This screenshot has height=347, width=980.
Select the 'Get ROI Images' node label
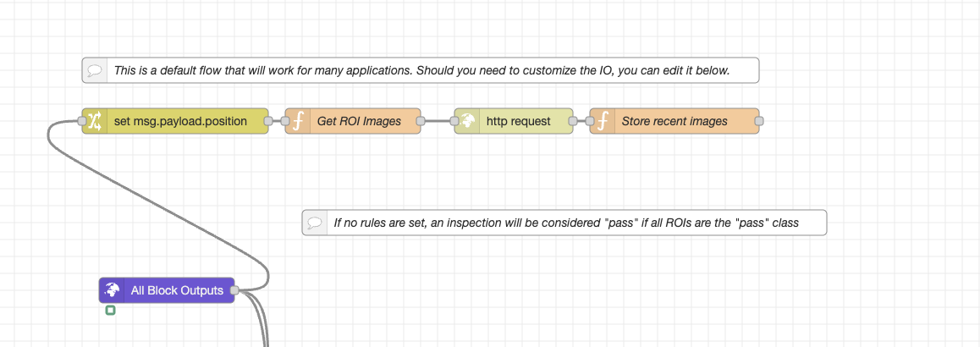pyautogui.click(x=359, y=121)
